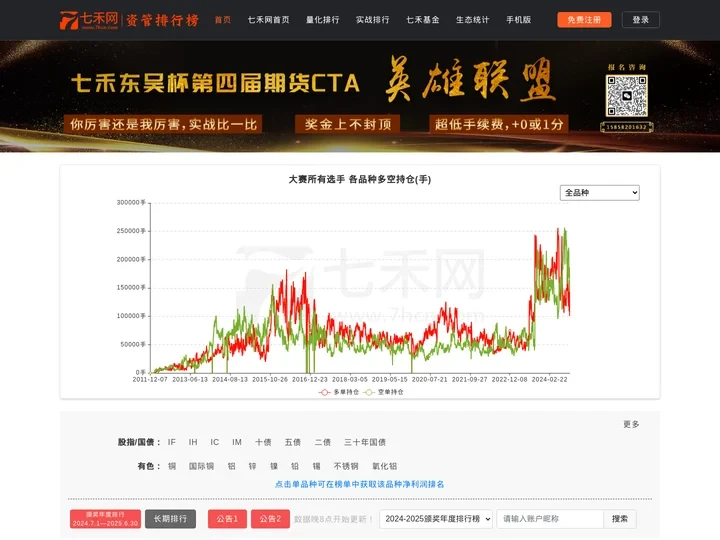Click the 颁奖年度排行 2024.7.1 button
This screenshot has width=720, height=540.
[x=105, y=519]
